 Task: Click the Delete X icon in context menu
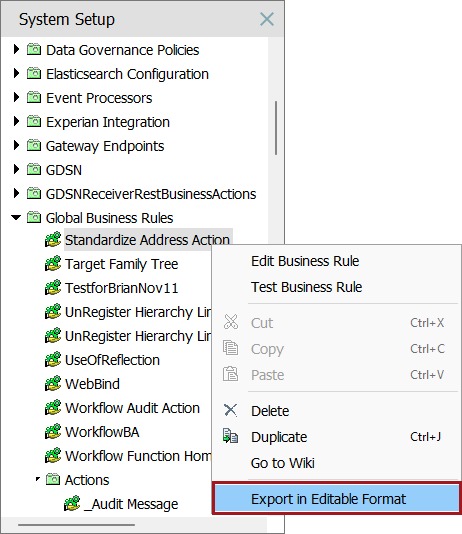[230, 410]
